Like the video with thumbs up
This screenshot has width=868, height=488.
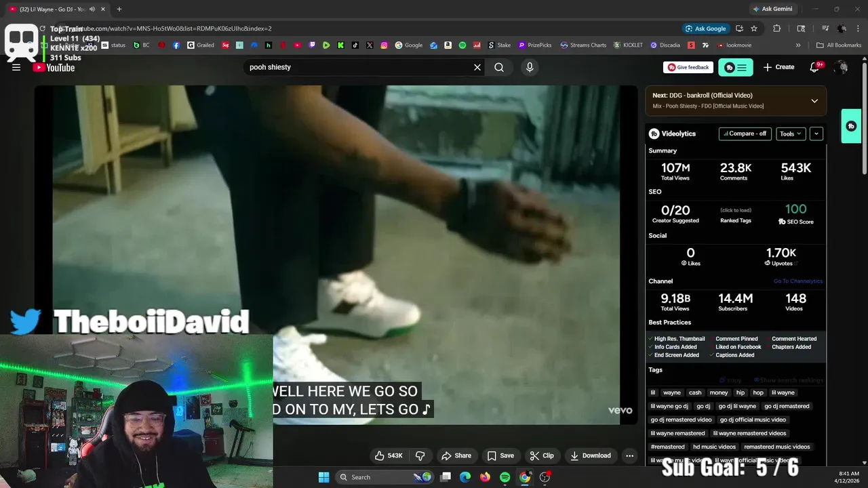tap(389, 455)
